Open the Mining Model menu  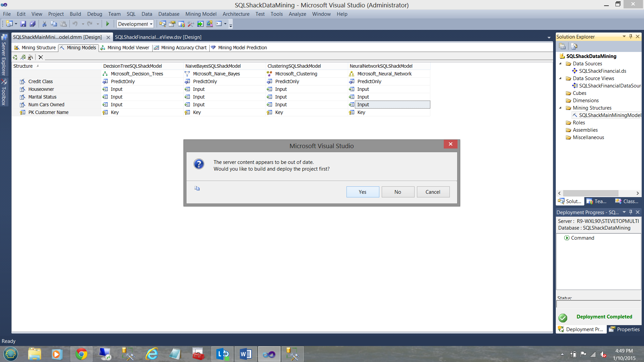(201, 14)
